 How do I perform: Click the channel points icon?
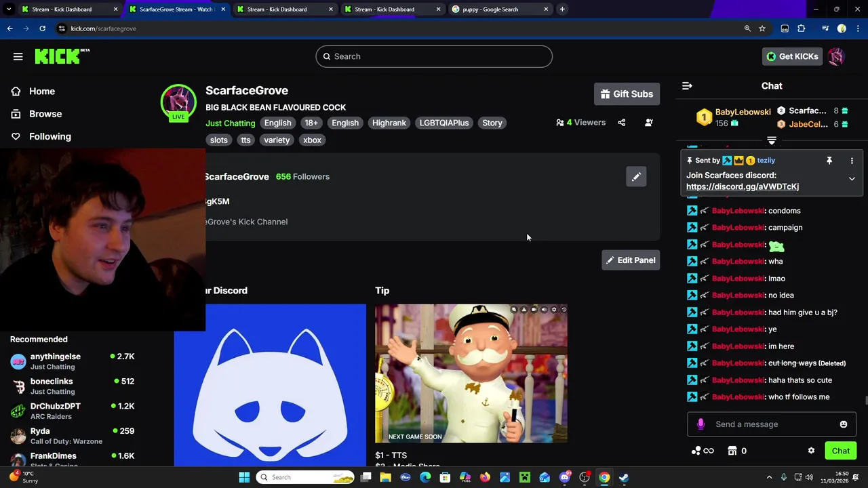coord(703,451)
